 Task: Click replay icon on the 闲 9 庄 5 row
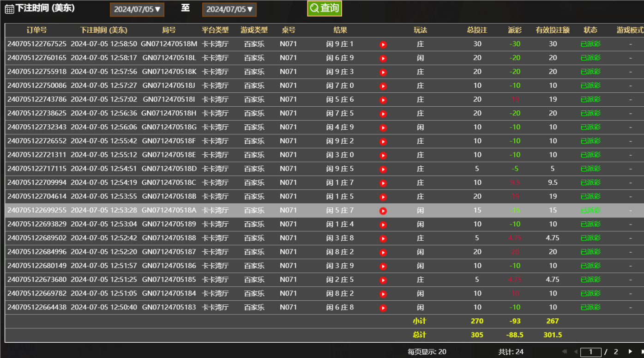click(383, 169)
